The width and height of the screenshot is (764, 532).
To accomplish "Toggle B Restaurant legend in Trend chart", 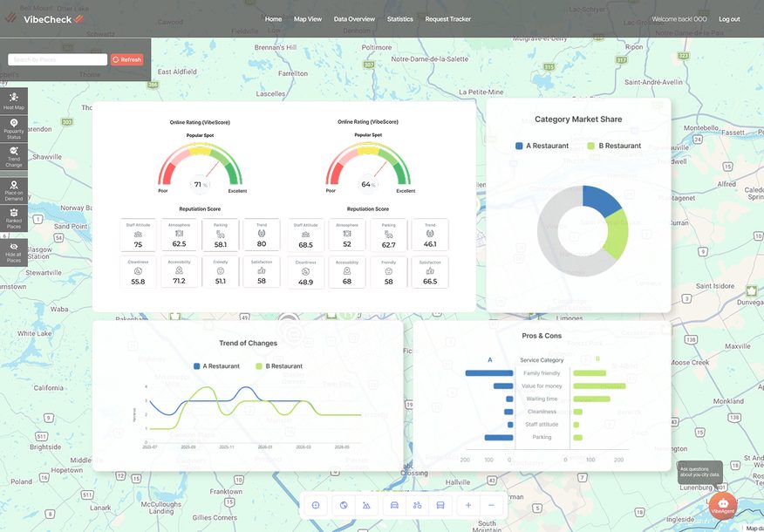I will point(279,366).
